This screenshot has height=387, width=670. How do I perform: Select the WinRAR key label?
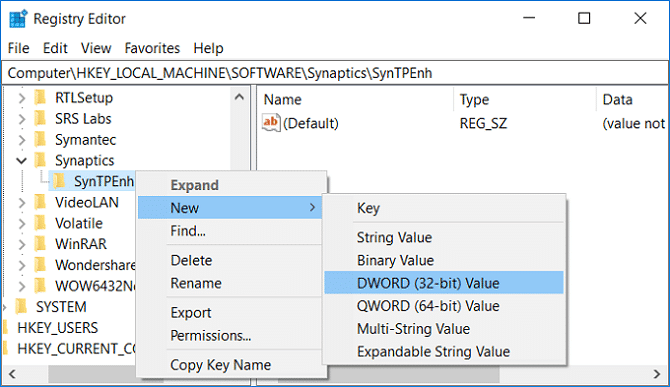click(81, 244)
